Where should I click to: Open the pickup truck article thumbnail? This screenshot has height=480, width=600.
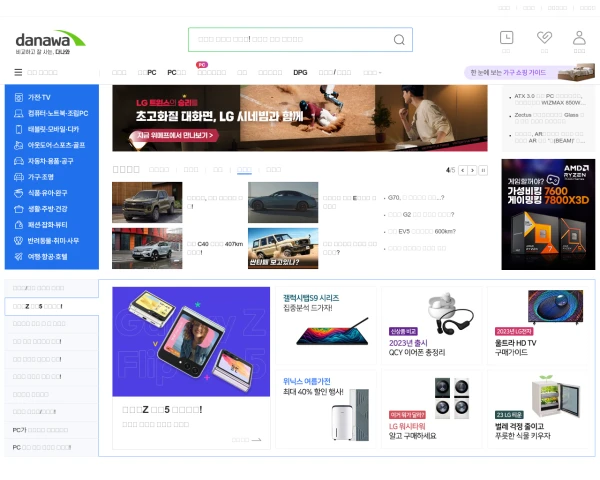(x=147, y=202)
